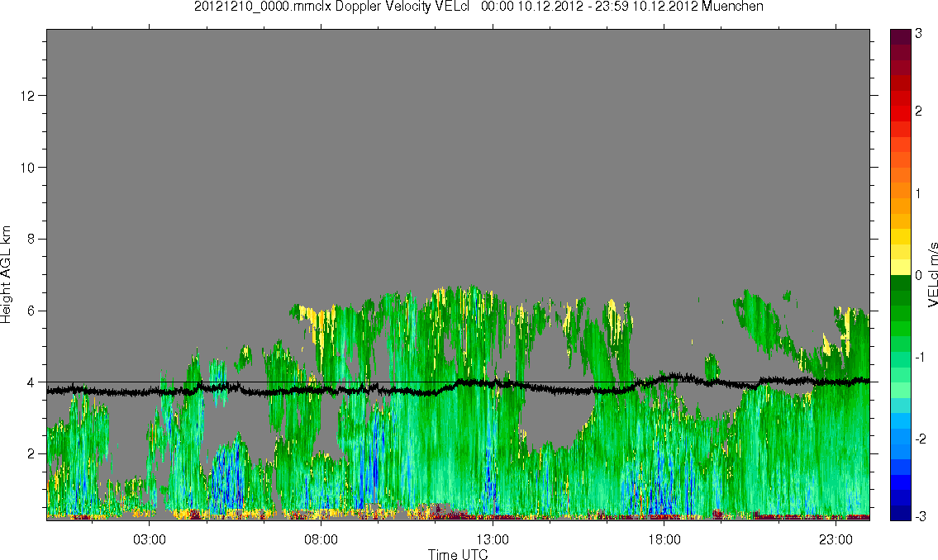Click the height label '6'
Screen dimensions: 938x560
coord(31,311)
